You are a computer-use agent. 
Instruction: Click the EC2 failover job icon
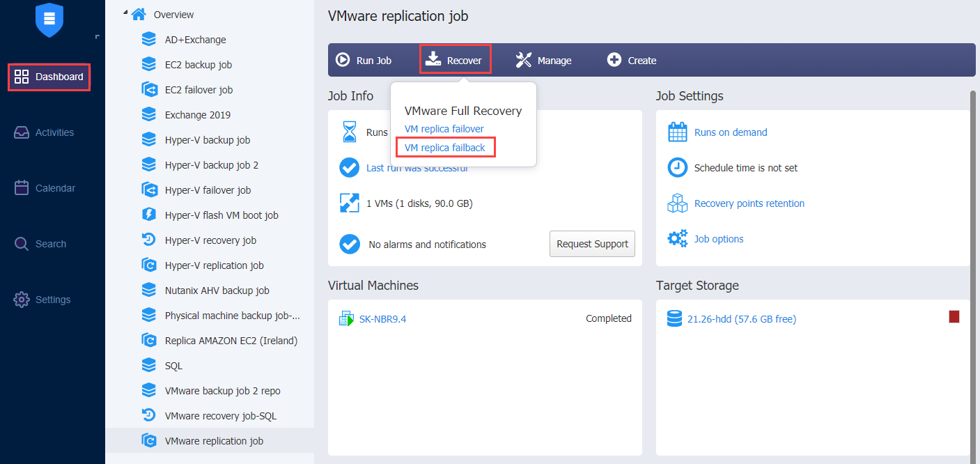tap(148, 89)
